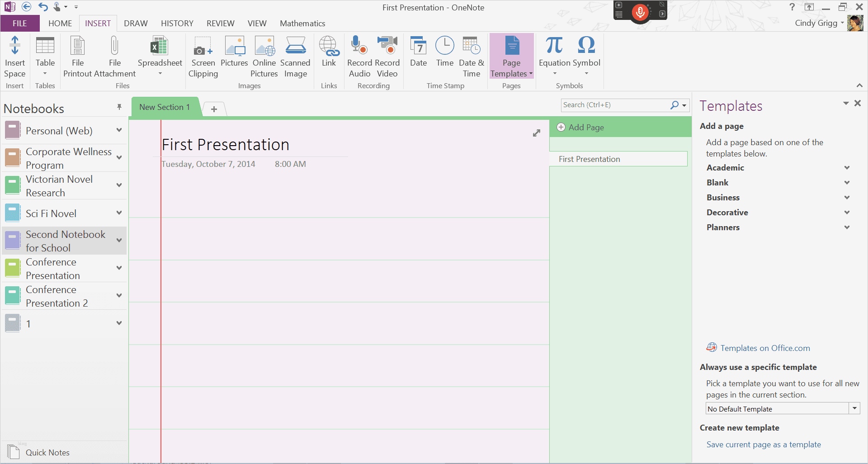Image resolution: width=868 pixels, height=464 pixels.
Task: Open Victorian Novel Research notebook
Action: [x=65, y=186]
